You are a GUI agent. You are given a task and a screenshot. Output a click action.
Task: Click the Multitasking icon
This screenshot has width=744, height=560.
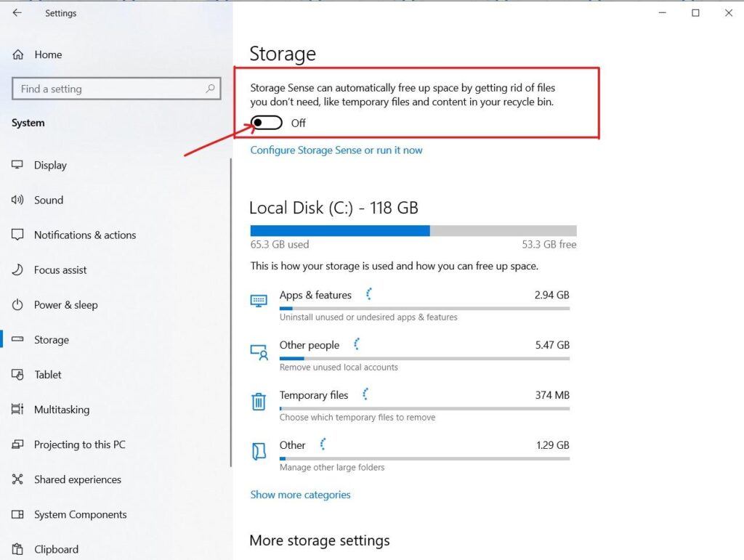[x=17, y=409]
